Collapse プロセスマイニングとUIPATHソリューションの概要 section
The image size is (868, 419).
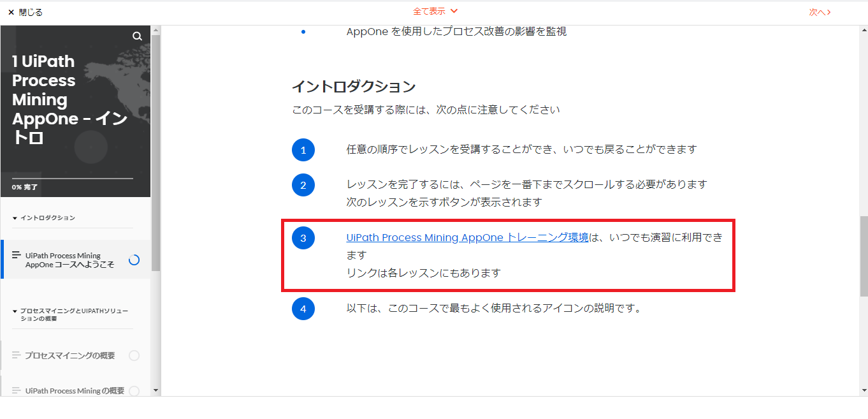tap(70, 314)
